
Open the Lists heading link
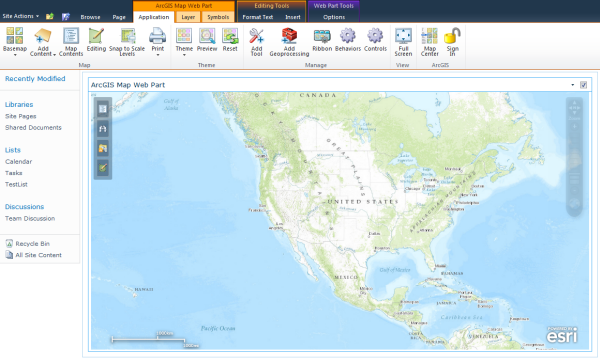tap(13, 150)
